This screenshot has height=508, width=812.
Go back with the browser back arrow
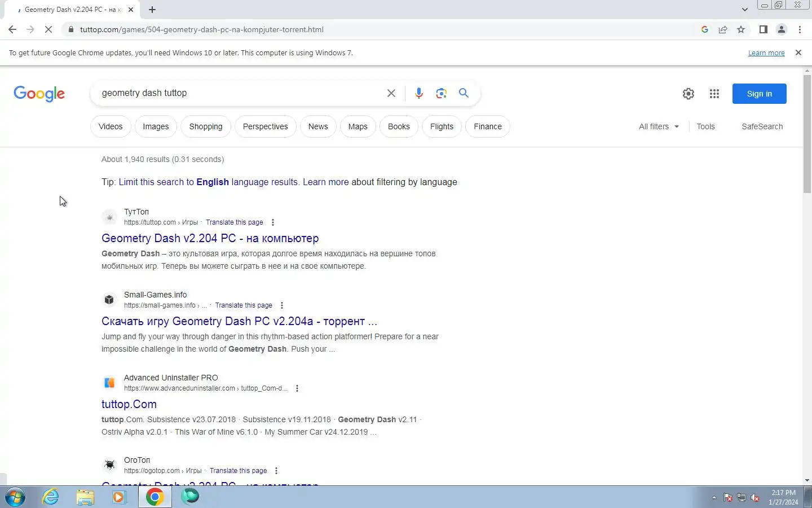point(12,29)
